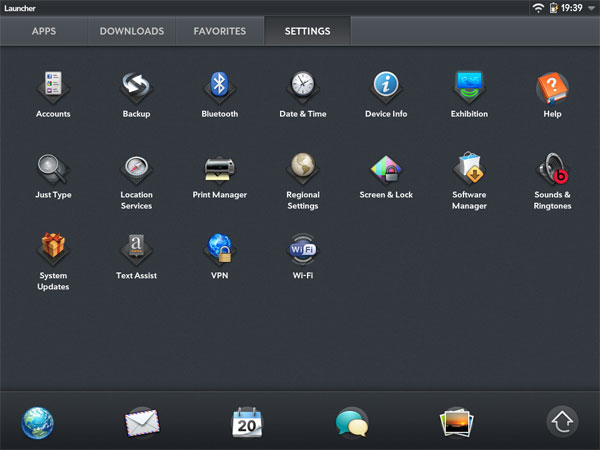Image resolution: width=600 pixels, height=450 pixels.
Task: Launch Exhibition mode
Action: pyautogui.click(x=469, y=87)
